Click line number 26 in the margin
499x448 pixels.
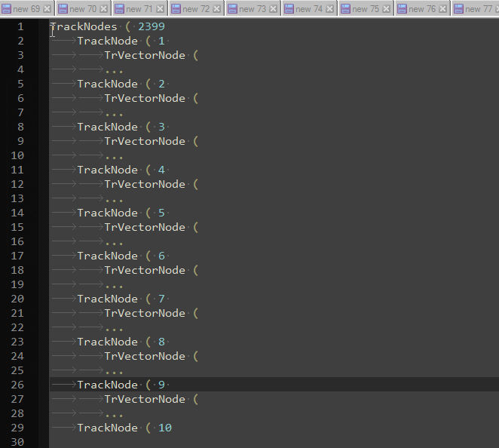tap(17, 385)
